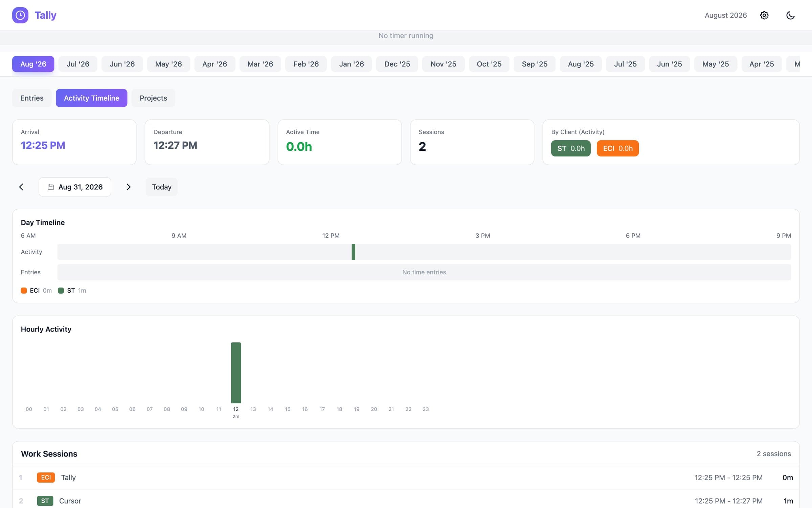Viewport: 812px width, 508px height.
Task: Switch to the Entries tab
Action: (32, 98)
